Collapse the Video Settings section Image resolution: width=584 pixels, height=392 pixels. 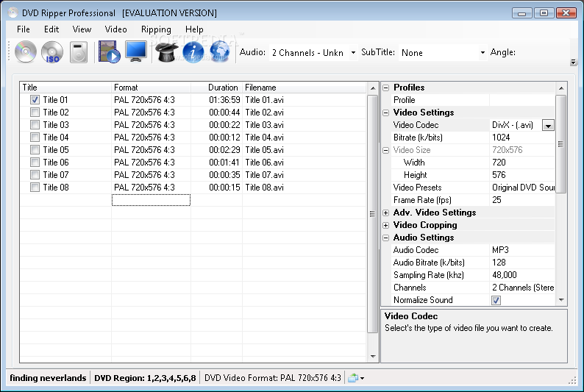tap(386, 113)
